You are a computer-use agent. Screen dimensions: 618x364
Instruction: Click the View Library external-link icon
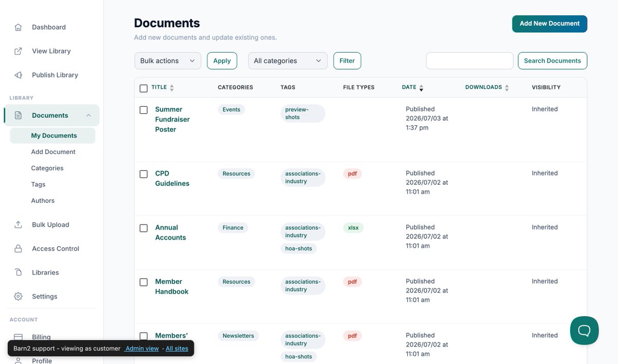[x=19, y=51]
